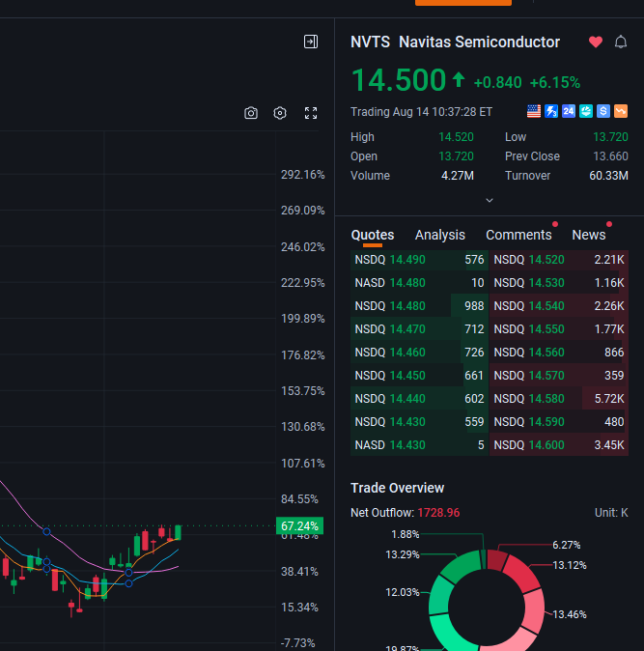Toggle the NVTS watchlist heart icon
Image resolution: width=644 pixels, height=651 pixels.
[x=596, y=42]
